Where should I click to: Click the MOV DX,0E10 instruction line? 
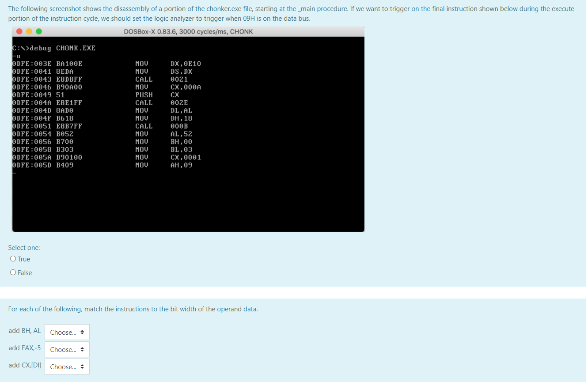click(x=106, y=64)
